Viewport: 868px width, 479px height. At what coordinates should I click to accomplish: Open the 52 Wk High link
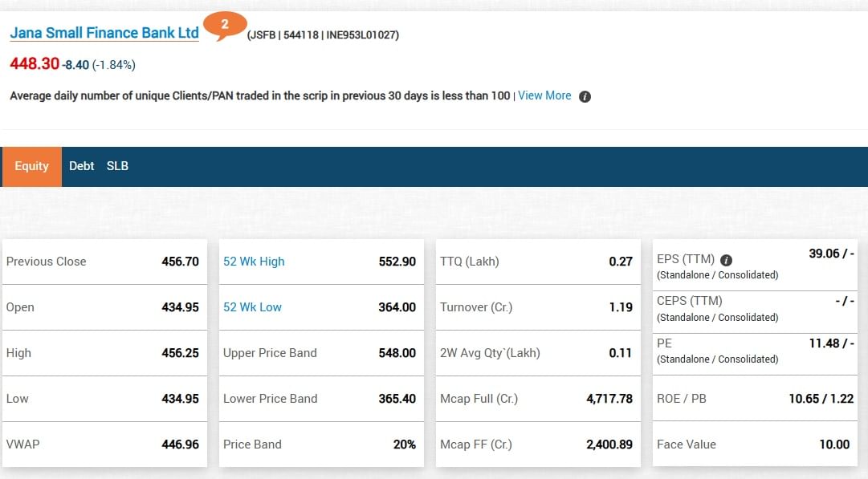254,262
